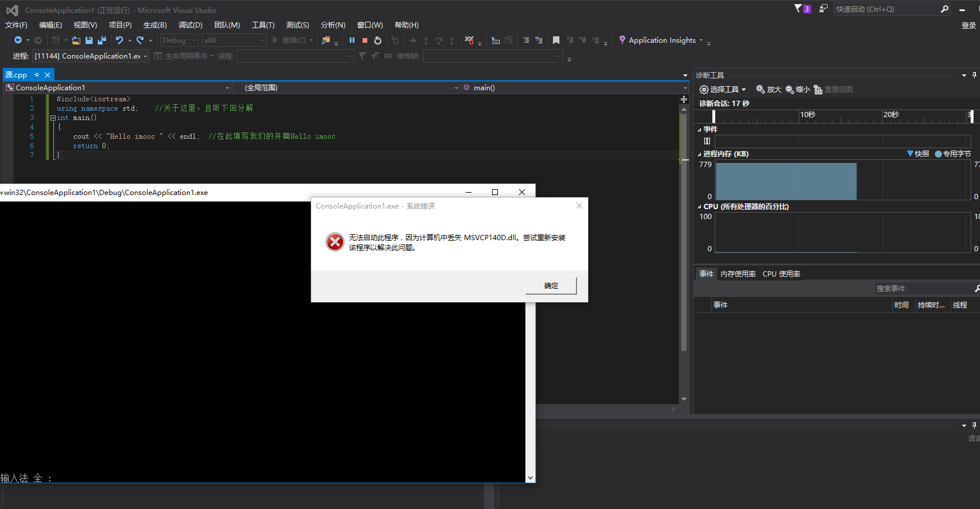Close the system error dialog

[x=579, y=206]
